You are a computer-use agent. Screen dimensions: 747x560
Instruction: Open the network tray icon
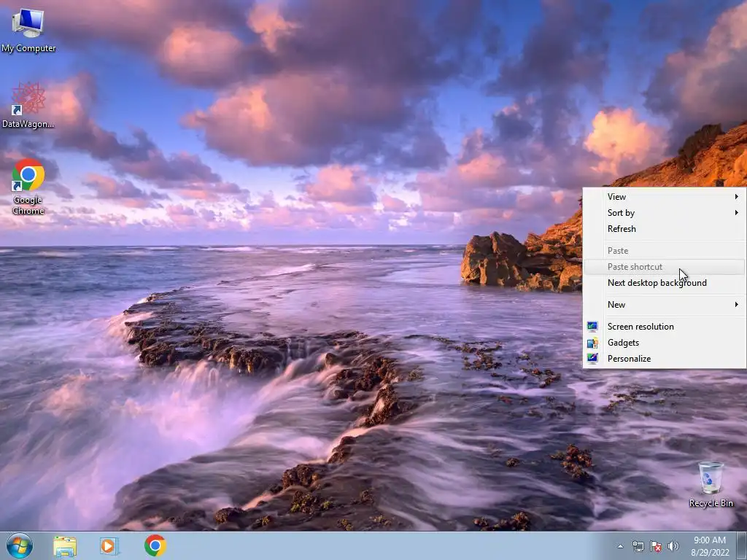[x=638, y=546]
